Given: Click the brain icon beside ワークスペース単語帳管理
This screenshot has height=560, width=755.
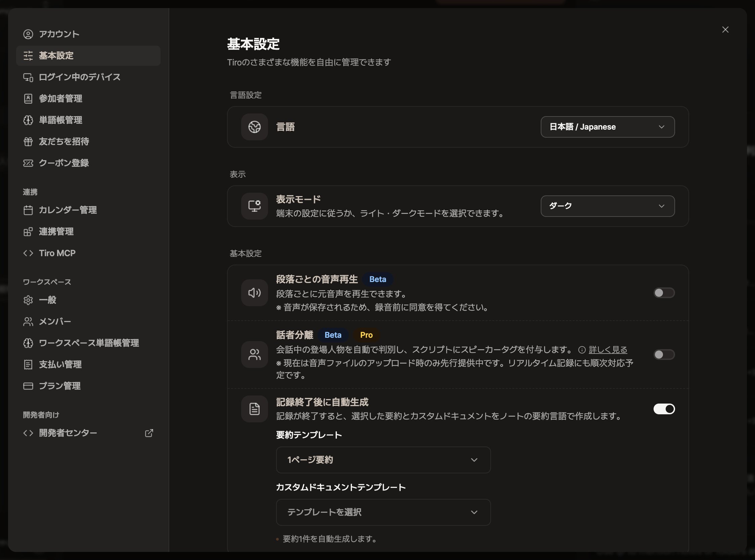Looking at the screenshot, I should 28,343.
